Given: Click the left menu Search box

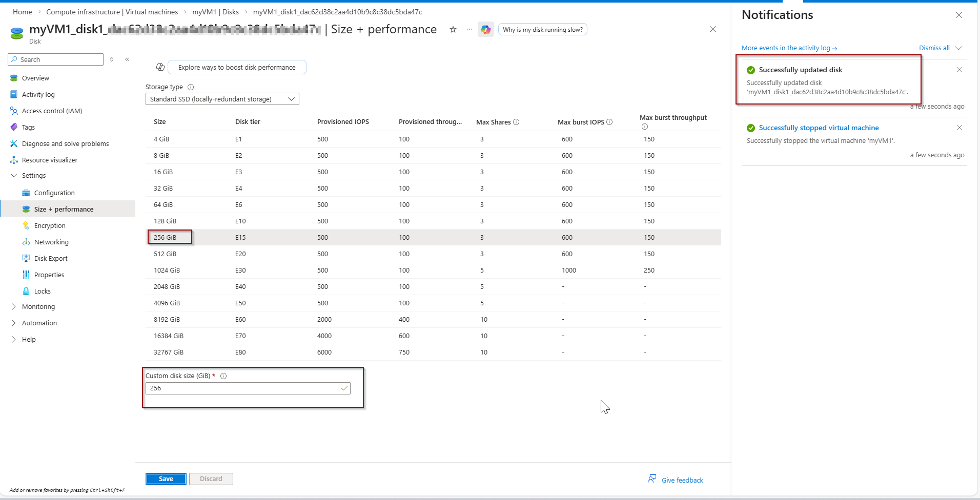Looking at the screenshot, I should pos(56,59).
